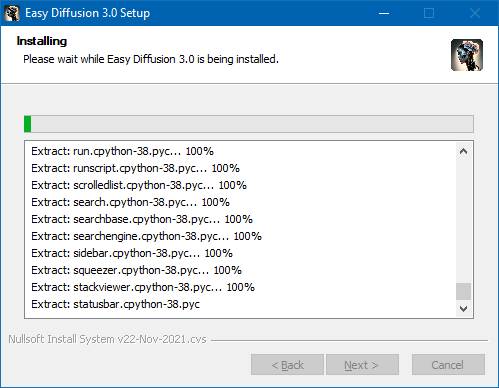Select the statusbar.cpython-38.pyc log line

coord(115,304)
